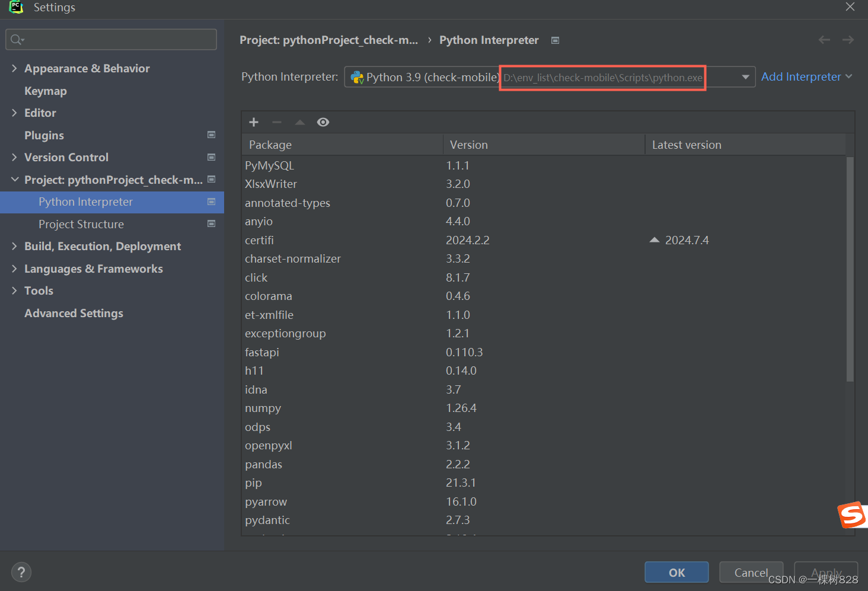Click the project-level marker next to Project Structure
868x591 pixels.
tap(211, 224)
